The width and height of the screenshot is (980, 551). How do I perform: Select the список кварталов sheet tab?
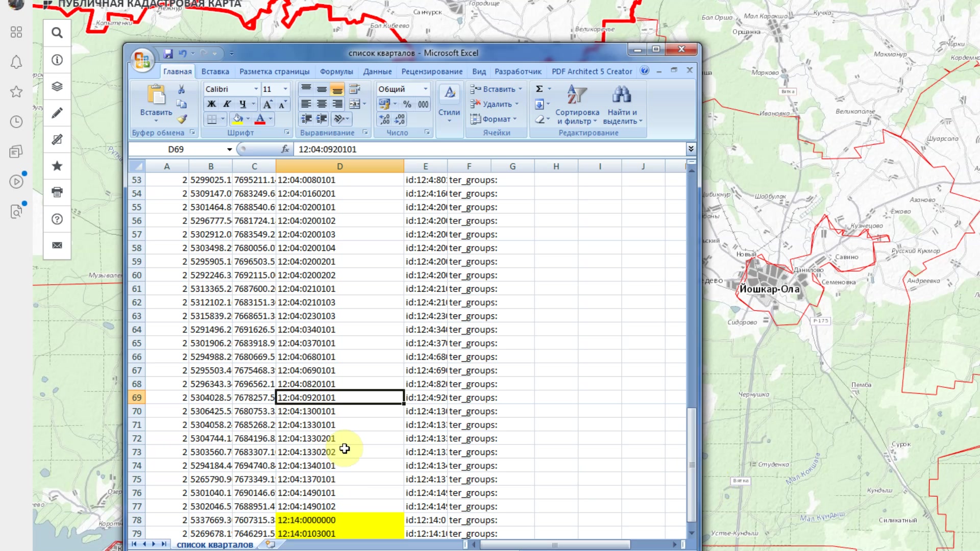coord(215,545)
